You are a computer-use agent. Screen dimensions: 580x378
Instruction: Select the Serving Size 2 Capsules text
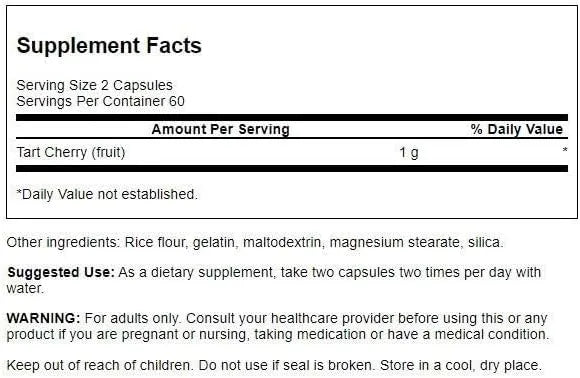click(95, 85)
